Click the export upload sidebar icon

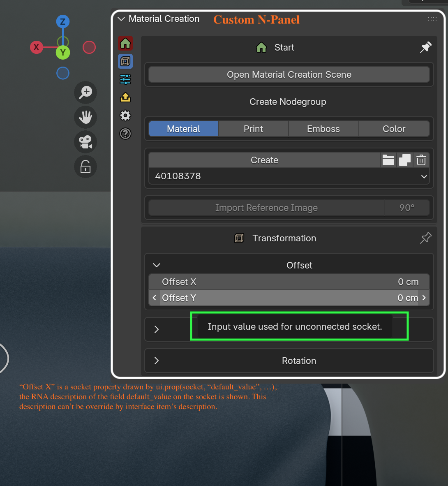click(125, 97)
